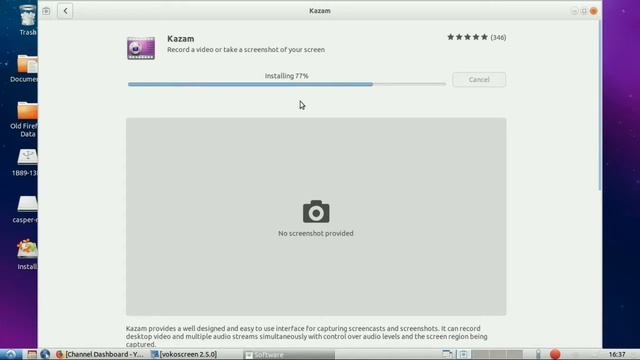Switch to Channel Dashboard taskbar window
640x360 pixels.
point(100,354)
